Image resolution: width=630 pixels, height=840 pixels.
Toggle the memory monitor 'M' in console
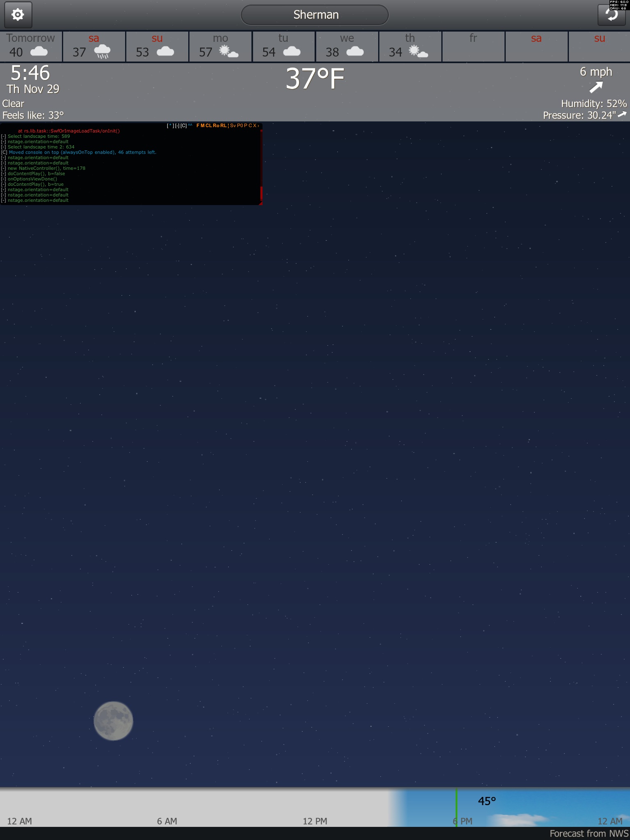click(x=203, y=126)
